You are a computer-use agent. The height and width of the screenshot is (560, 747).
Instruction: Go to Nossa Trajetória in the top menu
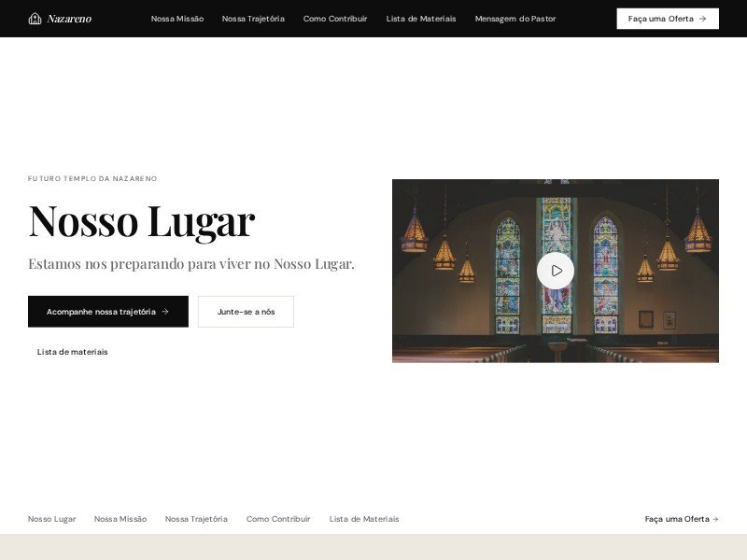pyautogui.click(x=253, y=19)
